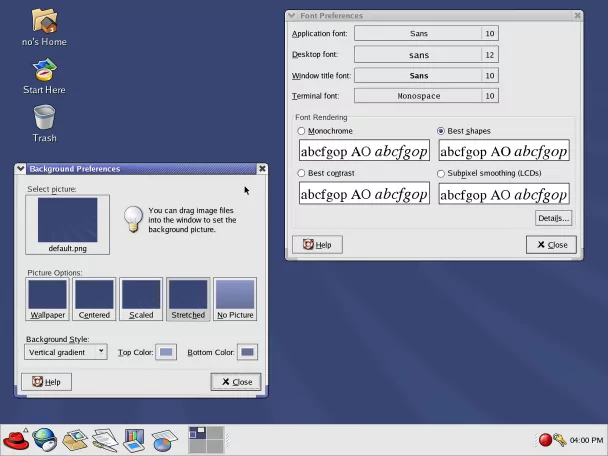This screenshot has width=608, height=456.
Task: Click the Best contrast font sample preview
Action: [x=364, y=193]
